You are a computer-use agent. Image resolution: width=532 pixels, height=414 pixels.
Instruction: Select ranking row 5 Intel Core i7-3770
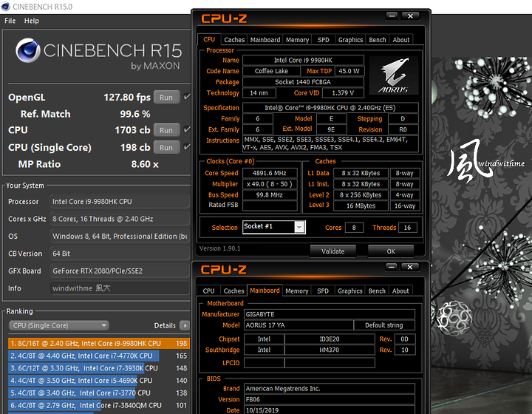(99, 393)
